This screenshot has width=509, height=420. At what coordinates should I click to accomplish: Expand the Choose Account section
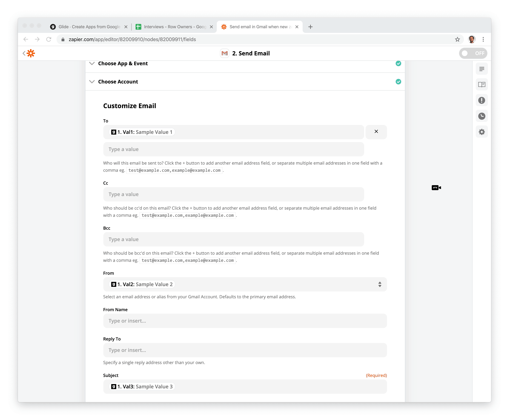tap(118, 82)
